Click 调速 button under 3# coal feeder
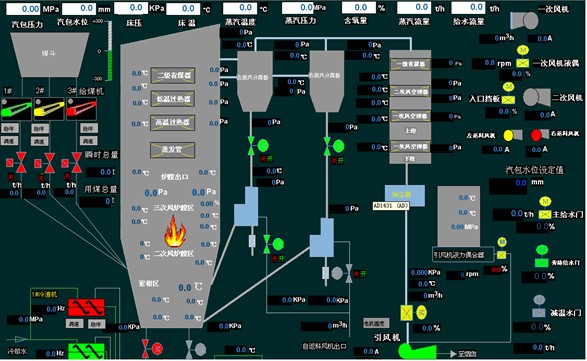 point(89,141)
